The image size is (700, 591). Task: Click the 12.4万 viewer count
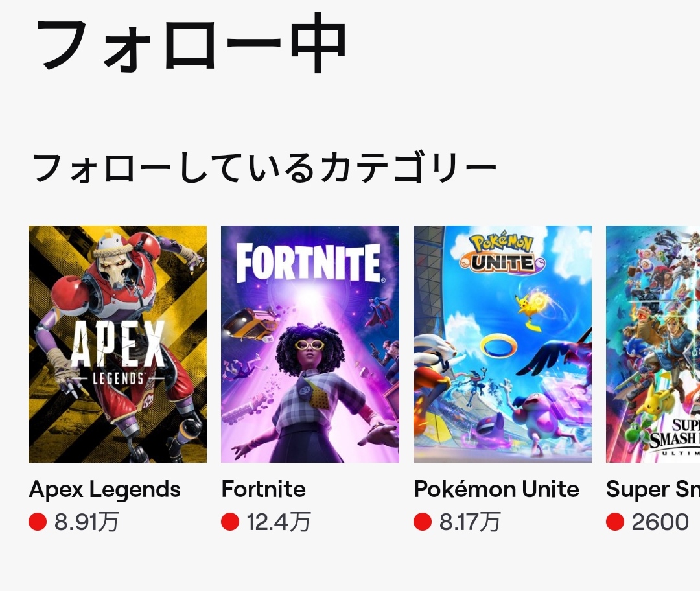[x=279, y=522]
